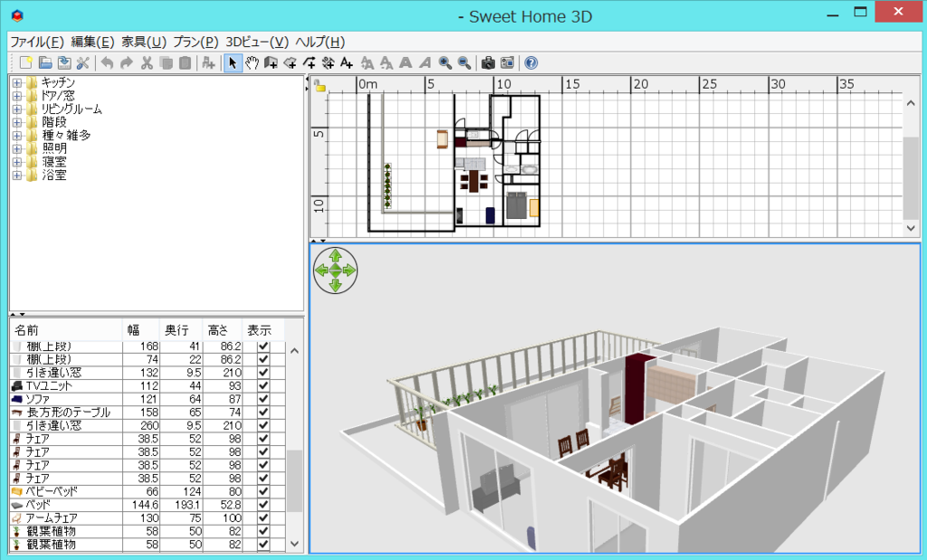Uncheck visibility for ソファ row
Image resolution: width=927 pixels, height=560 pixels.
263,399
